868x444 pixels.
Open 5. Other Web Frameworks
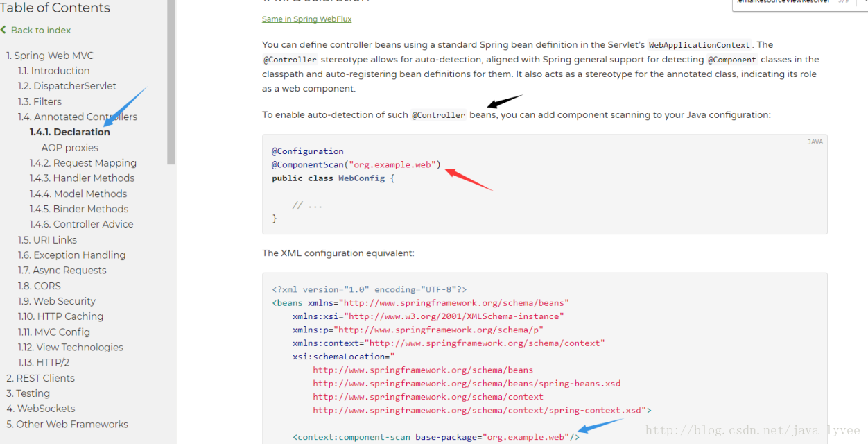(x=67, y=424)
